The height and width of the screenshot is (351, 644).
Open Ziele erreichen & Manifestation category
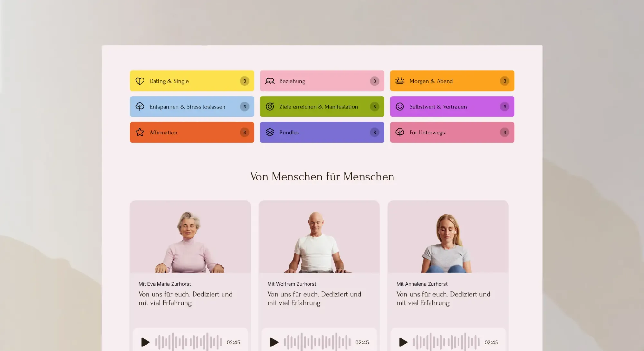click(322, 106)
